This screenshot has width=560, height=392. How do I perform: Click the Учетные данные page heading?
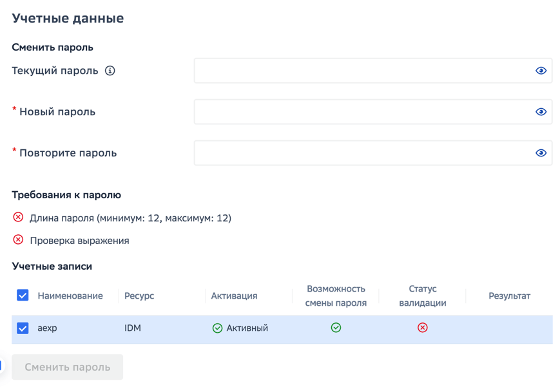[x=68, y=18]
